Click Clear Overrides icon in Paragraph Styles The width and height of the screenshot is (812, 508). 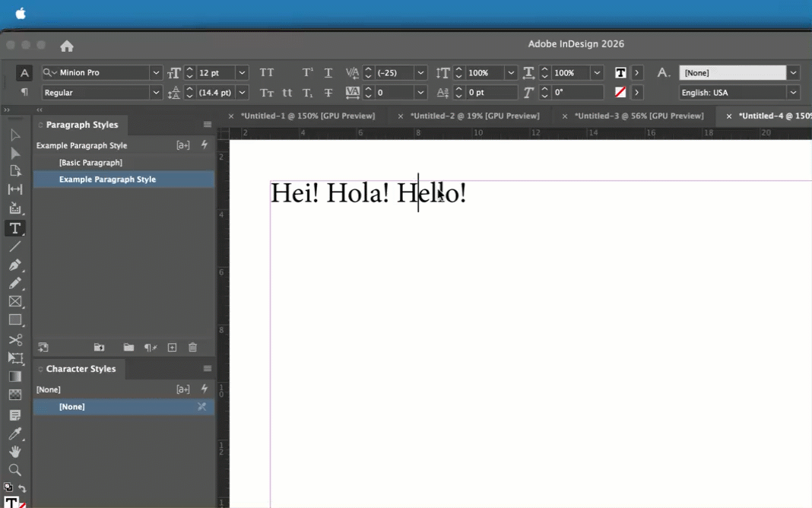(151, 348)
